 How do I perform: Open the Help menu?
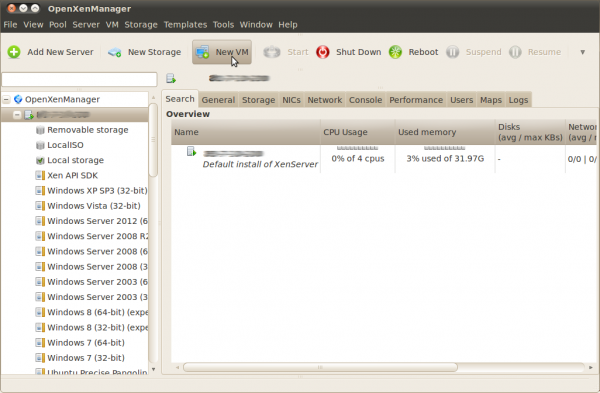(288, 24)
